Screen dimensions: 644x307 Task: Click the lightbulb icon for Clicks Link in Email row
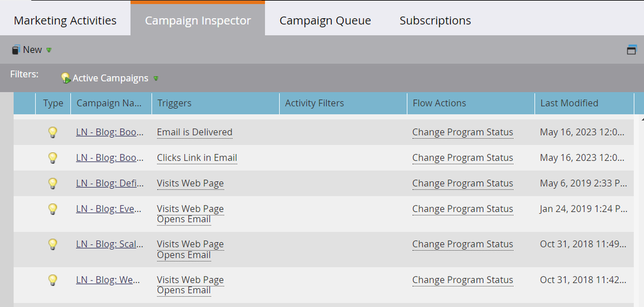click(x=53, y=158)
